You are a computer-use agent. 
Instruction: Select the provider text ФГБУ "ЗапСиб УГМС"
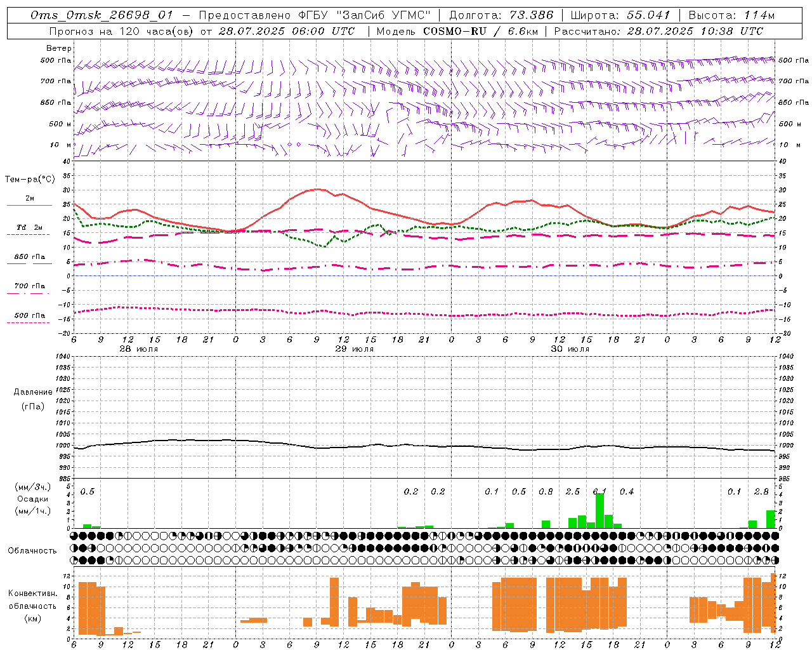(364, 15)
